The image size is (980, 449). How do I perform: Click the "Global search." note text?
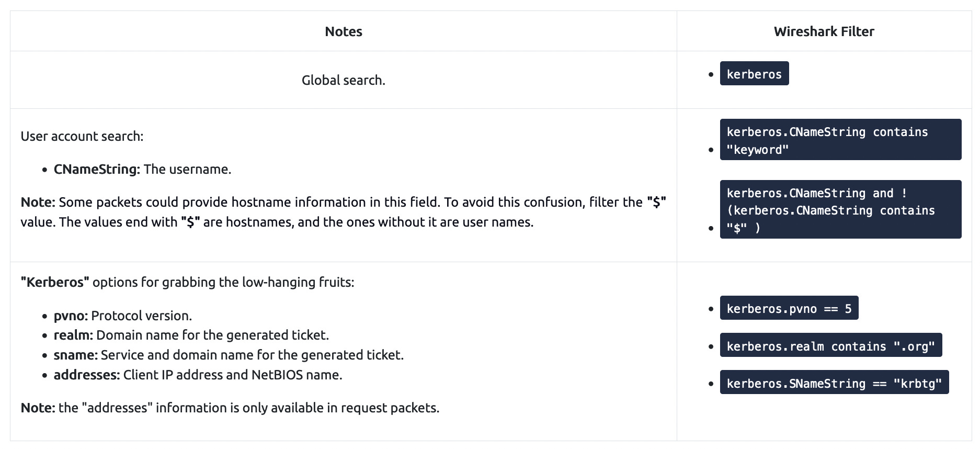click(343, 80)
